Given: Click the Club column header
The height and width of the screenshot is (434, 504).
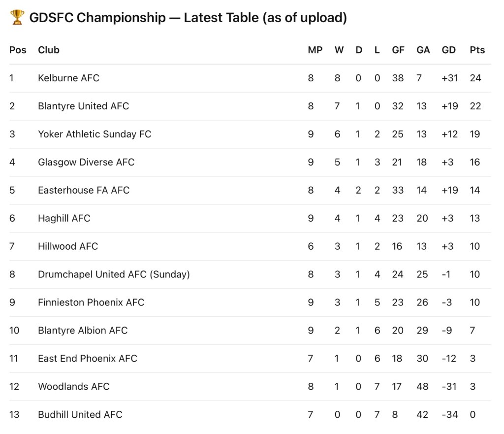Looking at the screenshot, I should pyautogui.click(x=49, y=50).
